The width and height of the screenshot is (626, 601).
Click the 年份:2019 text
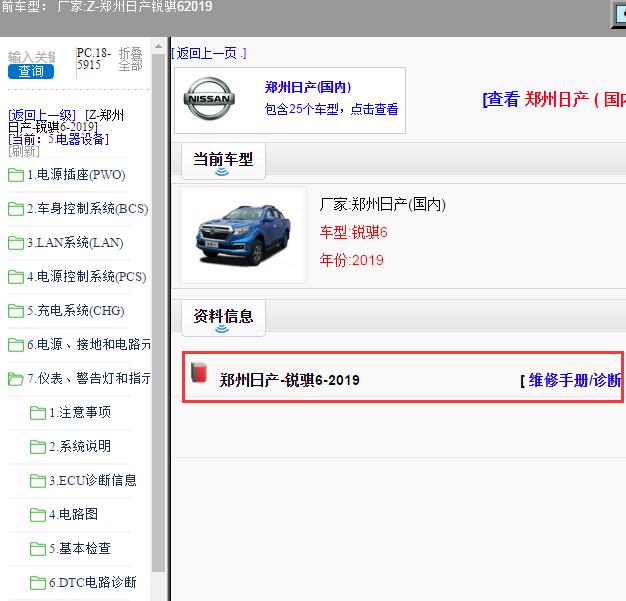click(x=351, y=260)
